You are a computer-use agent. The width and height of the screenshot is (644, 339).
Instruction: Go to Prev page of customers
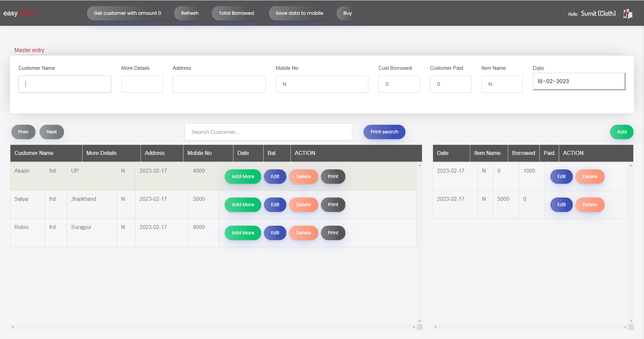coord(23,132)
